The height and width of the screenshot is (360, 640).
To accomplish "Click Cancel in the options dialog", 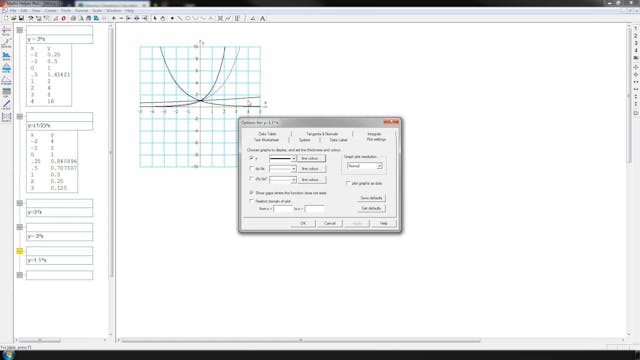I will point(330,223).
